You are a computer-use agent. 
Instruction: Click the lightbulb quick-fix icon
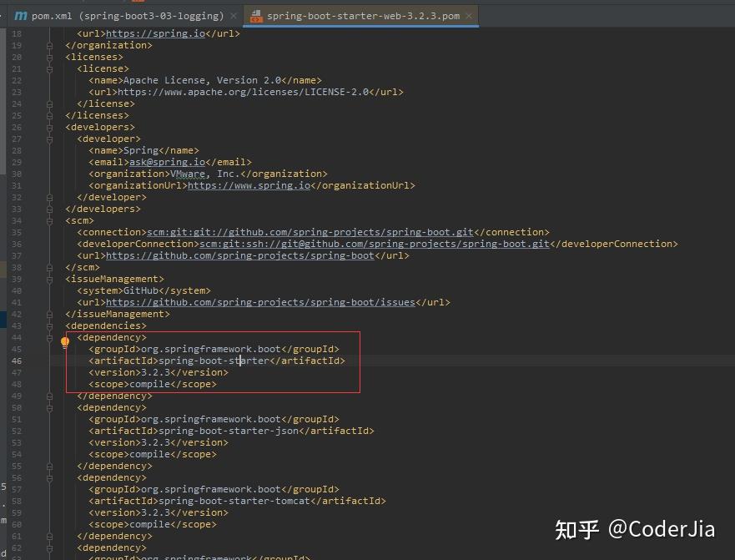coord(65,342)
